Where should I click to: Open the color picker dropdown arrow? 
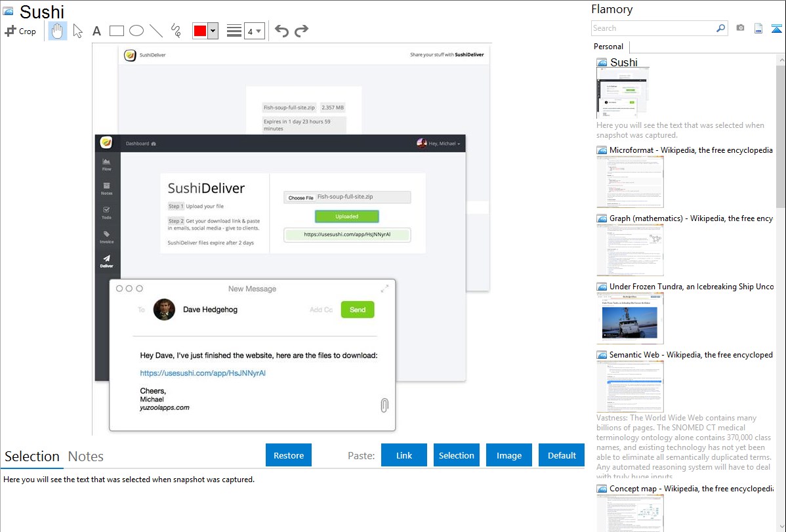(213, 31)
